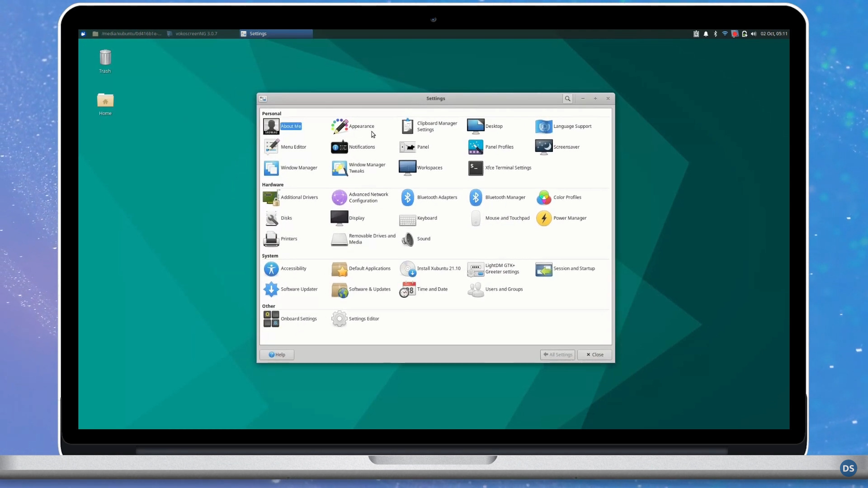
Task: Click the All Settings button
Action: pos(557,355)
